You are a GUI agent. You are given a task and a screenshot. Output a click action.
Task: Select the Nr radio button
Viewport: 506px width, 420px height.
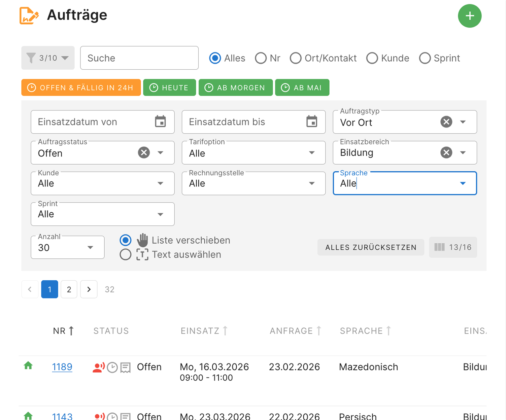point(261,58)
